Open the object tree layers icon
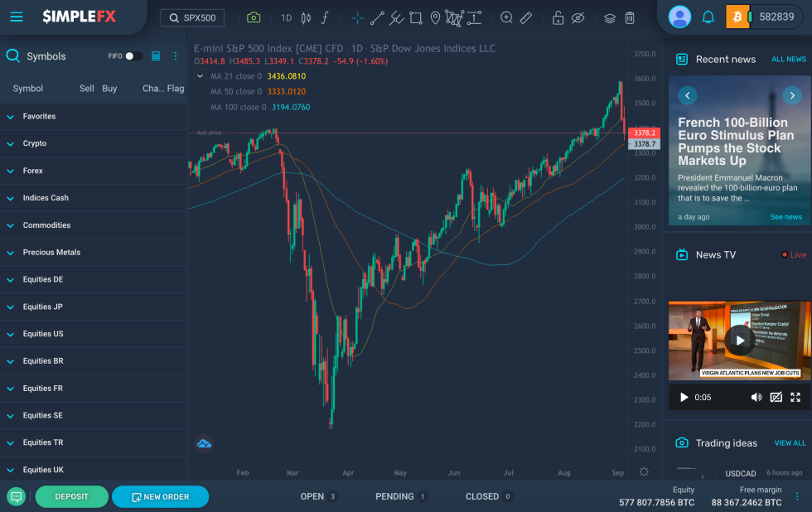 click(x=610, y=17)
